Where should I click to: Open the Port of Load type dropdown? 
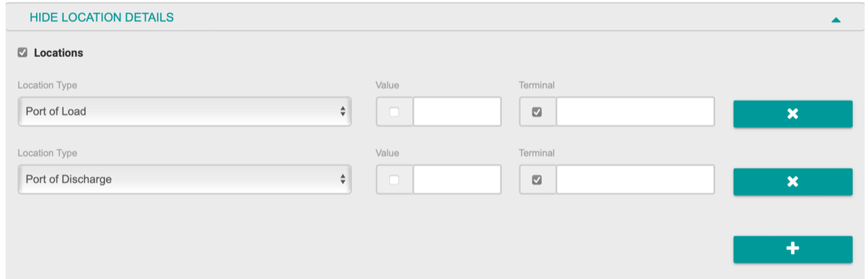(x=183, y=111)
